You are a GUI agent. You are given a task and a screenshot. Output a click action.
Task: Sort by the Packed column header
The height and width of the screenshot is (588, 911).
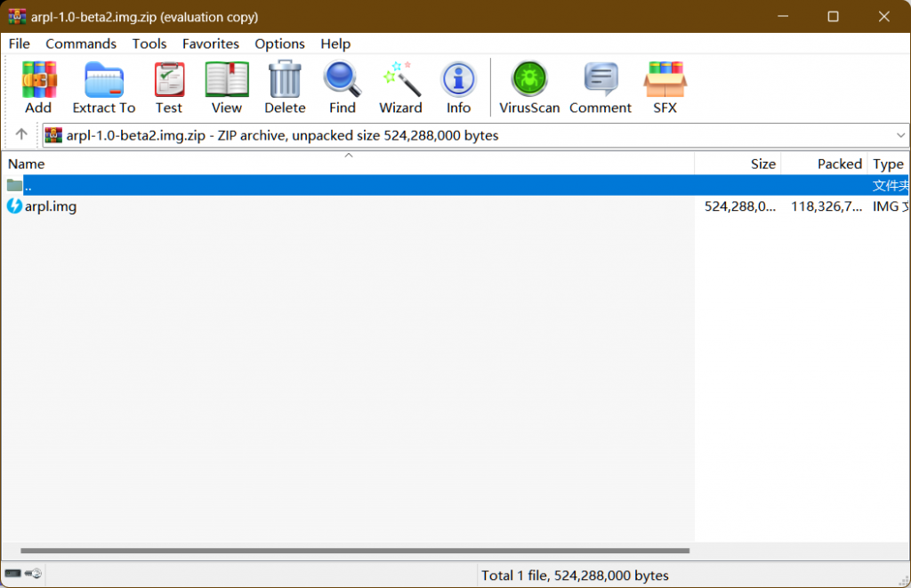point(824,164)
